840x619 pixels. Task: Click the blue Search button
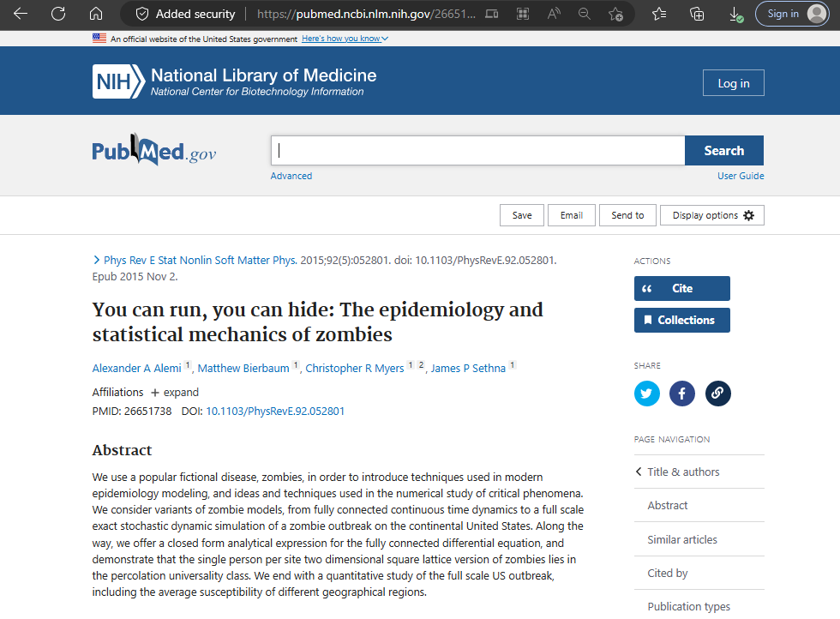723,151
